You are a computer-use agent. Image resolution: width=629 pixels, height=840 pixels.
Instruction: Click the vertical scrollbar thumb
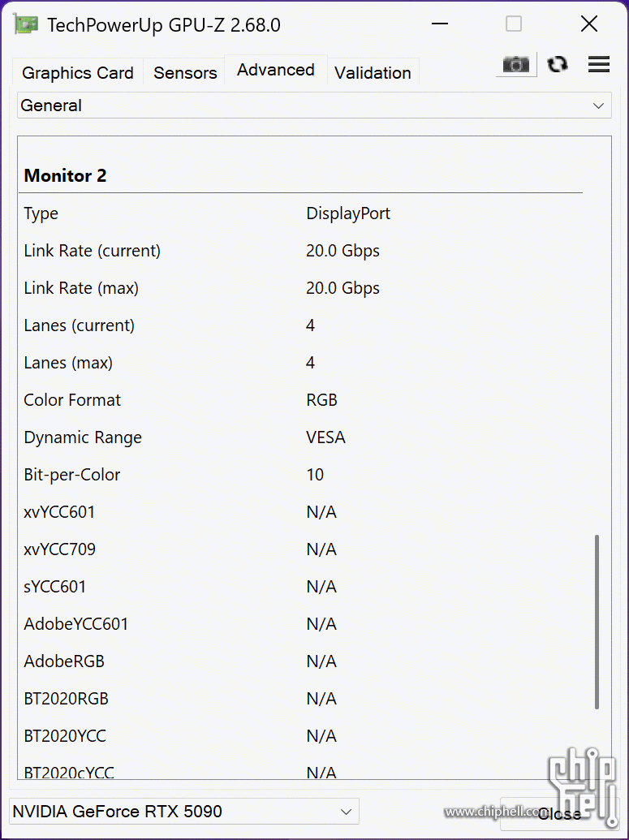tap(597, 621)
